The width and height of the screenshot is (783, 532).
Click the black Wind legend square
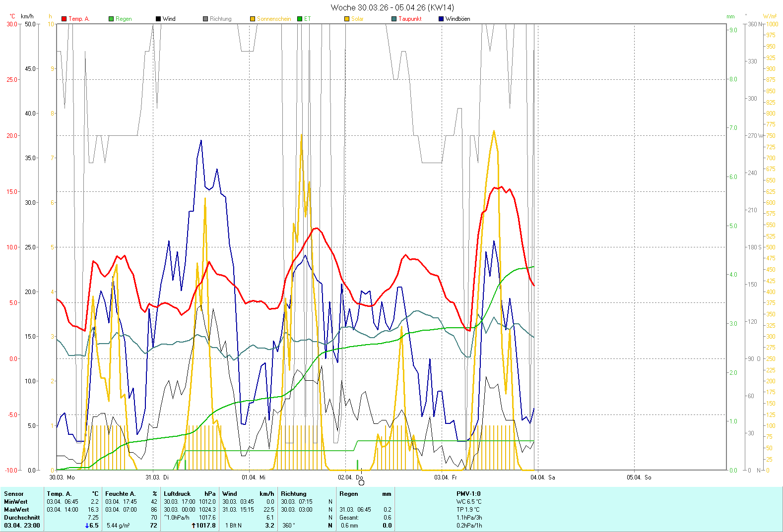[158, 19]
